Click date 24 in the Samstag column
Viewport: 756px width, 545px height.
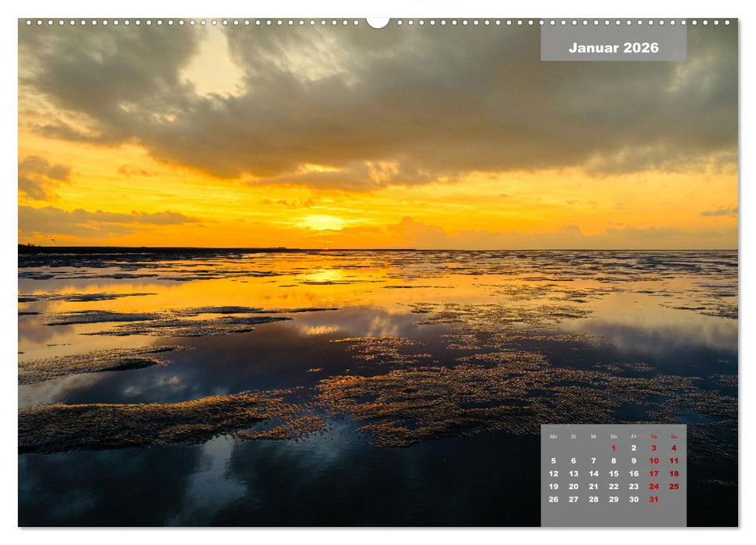pyautogui.click(x=654, y=487)
